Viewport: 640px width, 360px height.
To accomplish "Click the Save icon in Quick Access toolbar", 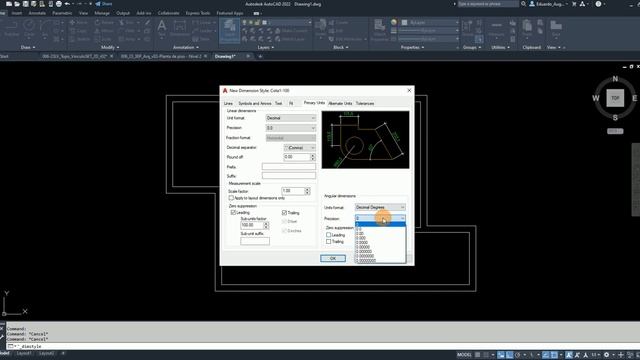I will pos(25,4).
